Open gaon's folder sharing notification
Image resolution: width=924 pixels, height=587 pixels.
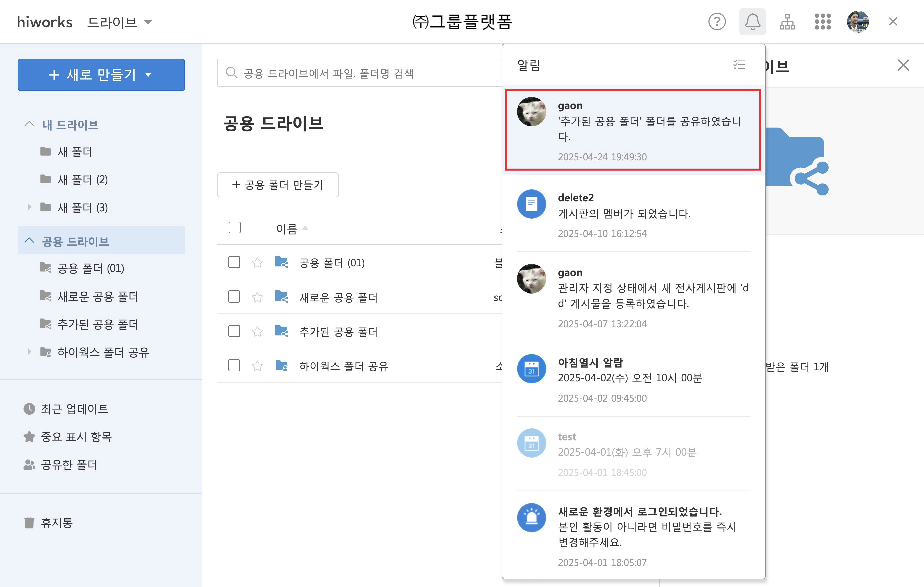click(633, 130)
